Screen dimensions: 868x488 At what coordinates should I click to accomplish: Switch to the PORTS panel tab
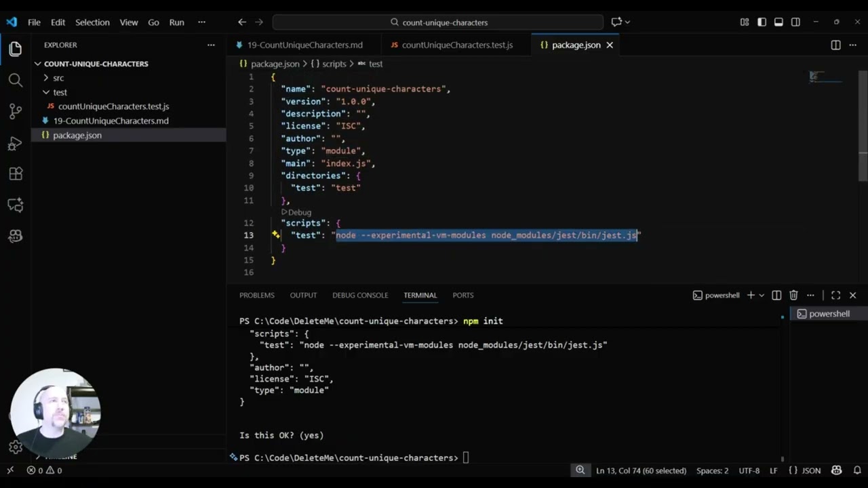point(463,296)
